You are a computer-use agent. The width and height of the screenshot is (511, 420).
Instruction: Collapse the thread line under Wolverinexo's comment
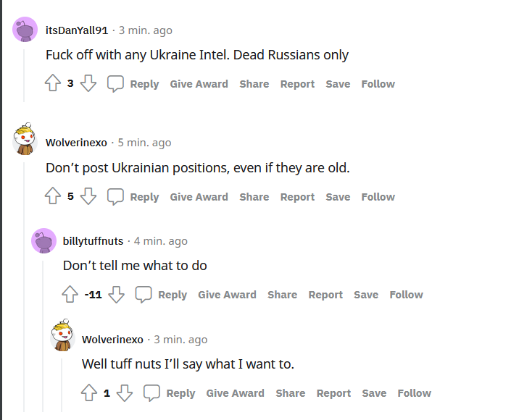25,290
